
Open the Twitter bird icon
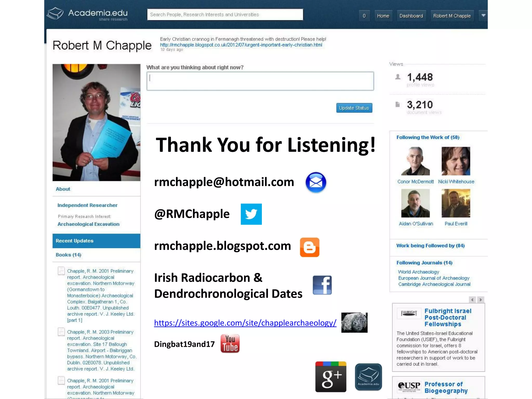pyautogui.click(x=251, y=214)
